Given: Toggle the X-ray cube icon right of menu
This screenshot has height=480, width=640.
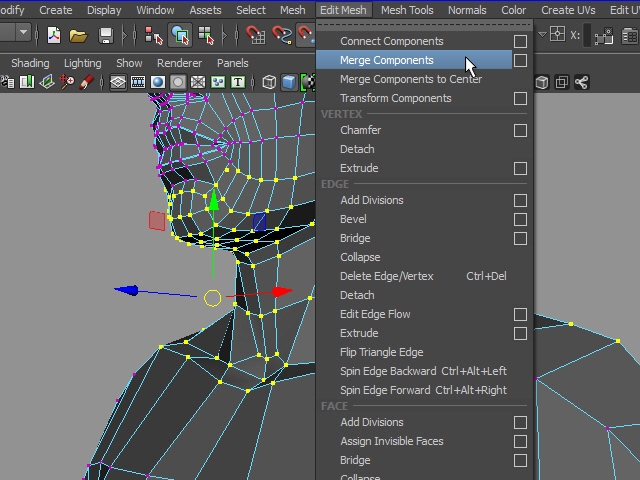Looking at the screenshot, I should (x=542, y=82).
